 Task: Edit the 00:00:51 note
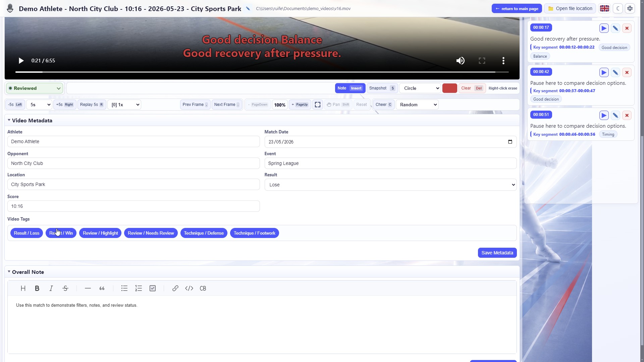click(x=615, y=115)
